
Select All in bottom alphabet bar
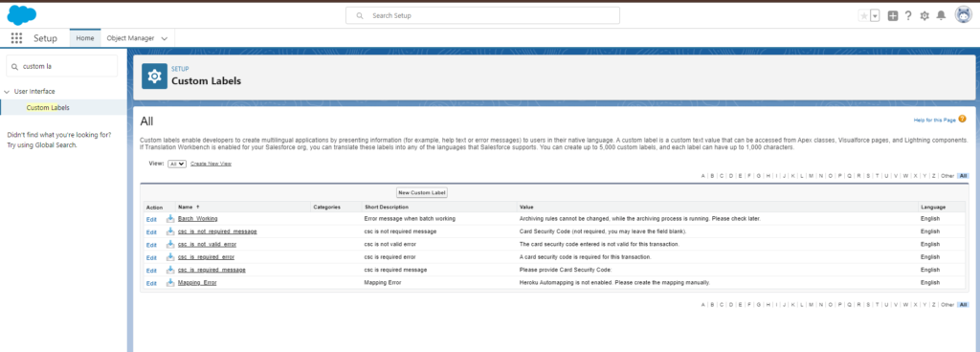point(963,304)
